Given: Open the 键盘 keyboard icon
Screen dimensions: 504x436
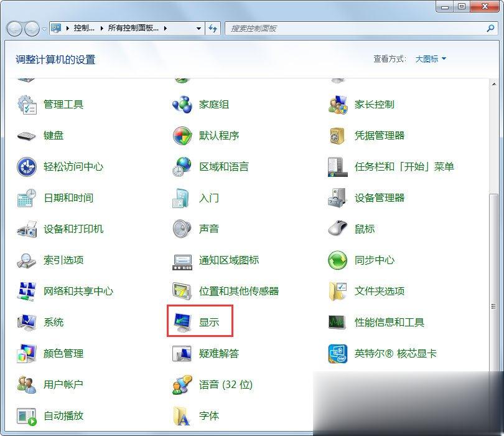Looking at the screenshot, I should click(27, 136).
